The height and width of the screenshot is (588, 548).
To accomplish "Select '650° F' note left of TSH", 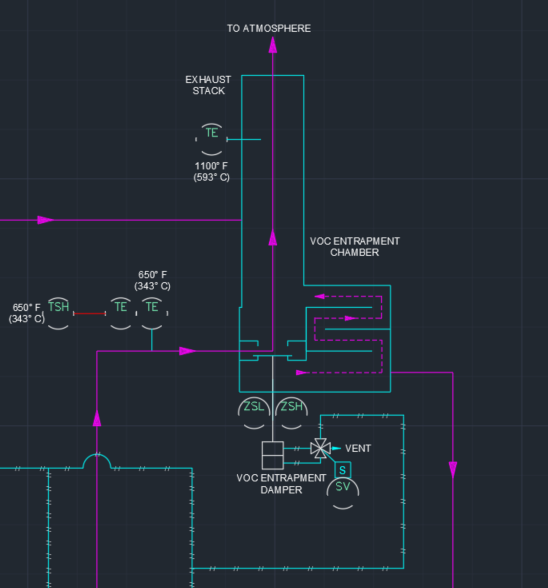I will pyautogui.click(x=26, y=313).
